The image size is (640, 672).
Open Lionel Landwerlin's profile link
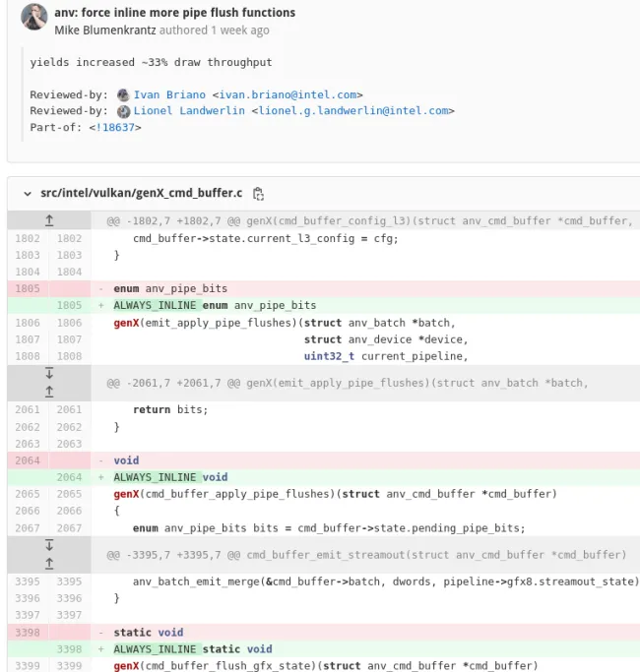tap(189, 111)
